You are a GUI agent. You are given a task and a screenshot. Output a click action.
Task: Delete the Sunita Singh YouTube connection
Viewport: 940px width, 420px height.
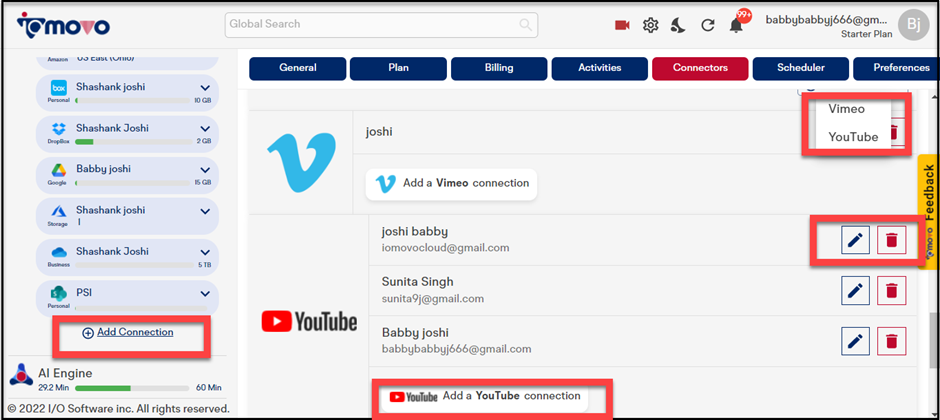point(892,291)
